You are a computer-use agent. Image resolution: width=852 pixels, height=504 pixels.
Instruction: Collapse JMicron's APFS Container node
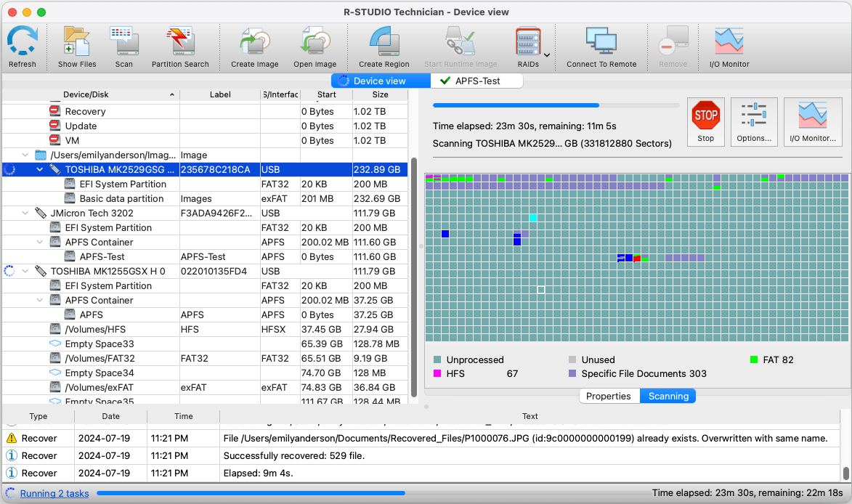(x=40, y=242)
